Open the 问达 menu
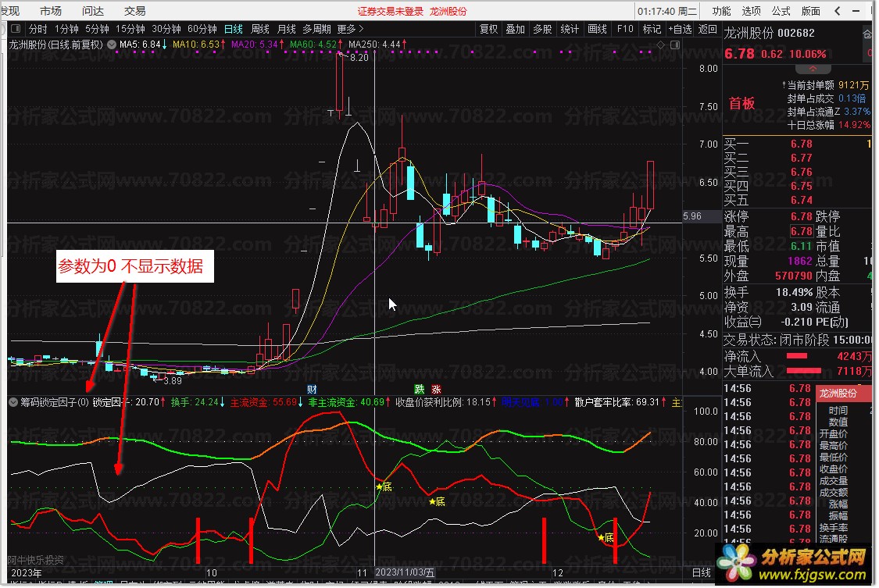Image resolution: width=879 pixels, height=588 pixels. click(93, 11)
